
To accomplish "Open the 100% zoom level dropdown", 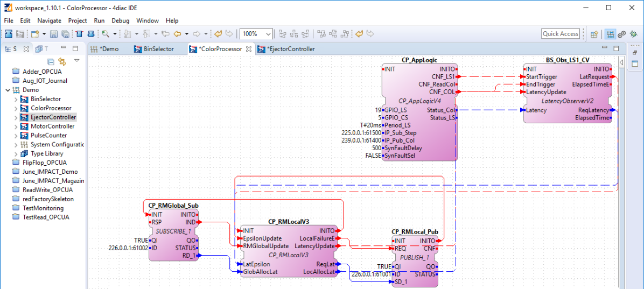I will pyautogui.click(x=268, y=34).
